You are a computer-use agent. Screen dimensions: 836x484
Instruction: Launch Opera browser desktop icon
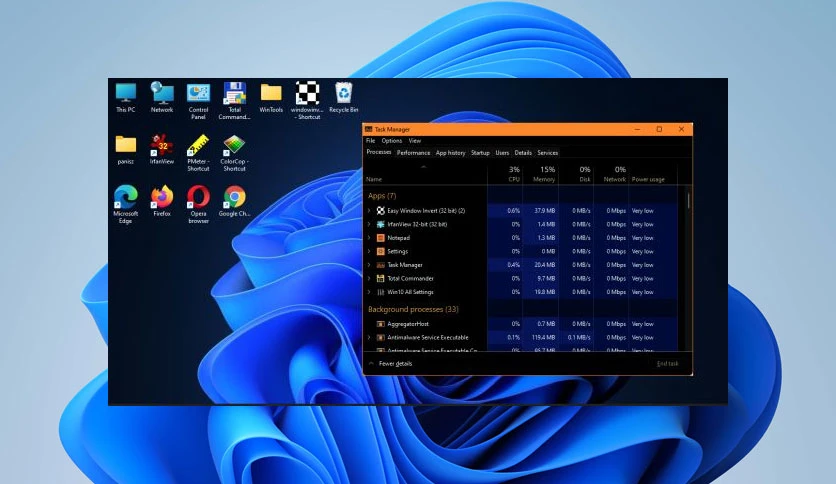coord(198,204)
